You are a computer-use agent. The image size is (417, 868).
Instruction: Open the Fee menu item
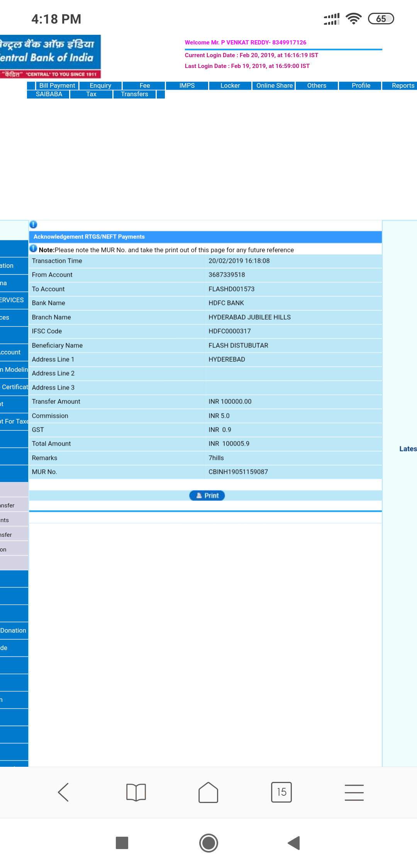(145, 85)
